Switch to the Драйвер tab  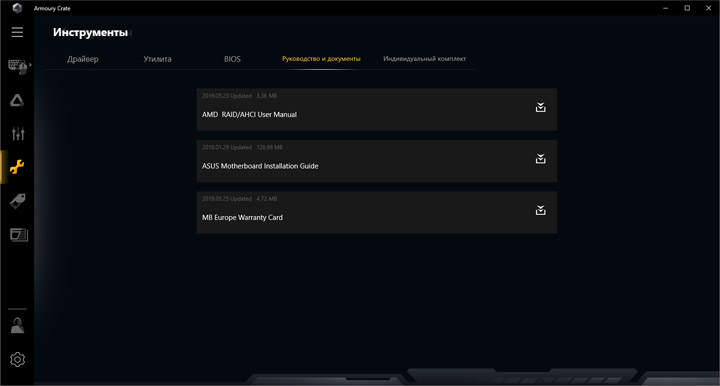click(83, 59)
